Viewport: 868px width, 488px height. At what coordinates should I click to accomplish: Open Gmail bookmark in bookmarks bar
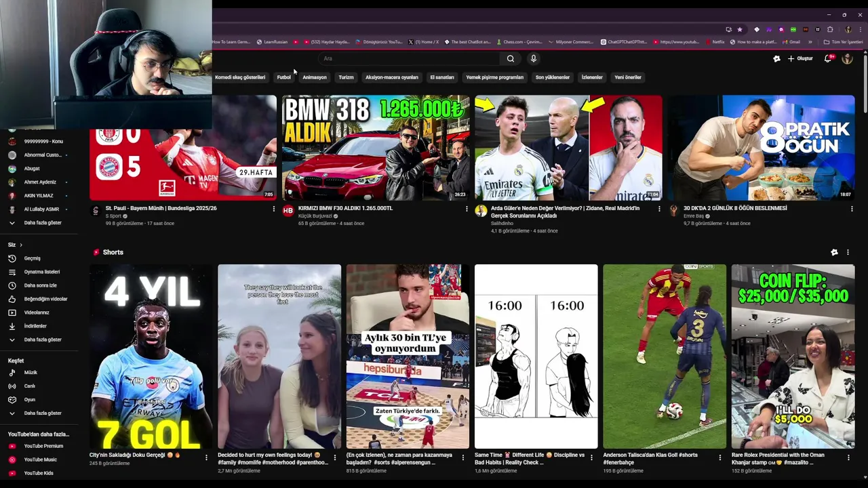click(x=791, y=42)
